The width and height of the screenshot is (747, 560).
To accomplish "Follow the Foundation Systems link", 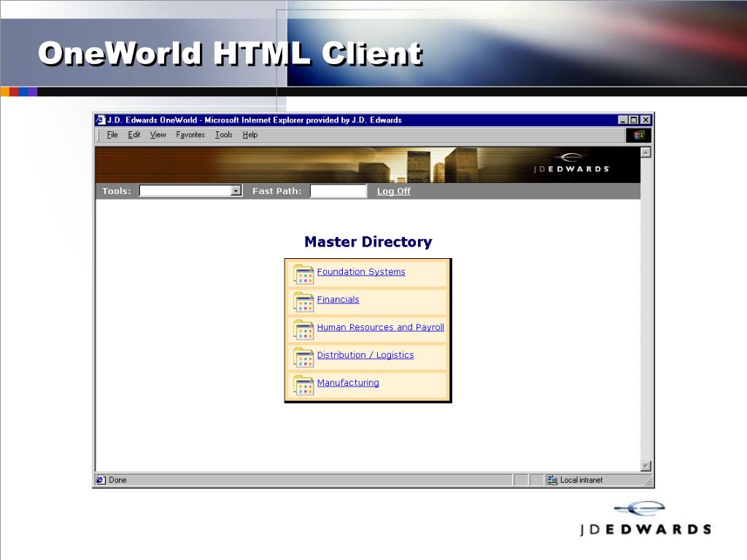I will (x=361, y=271).
